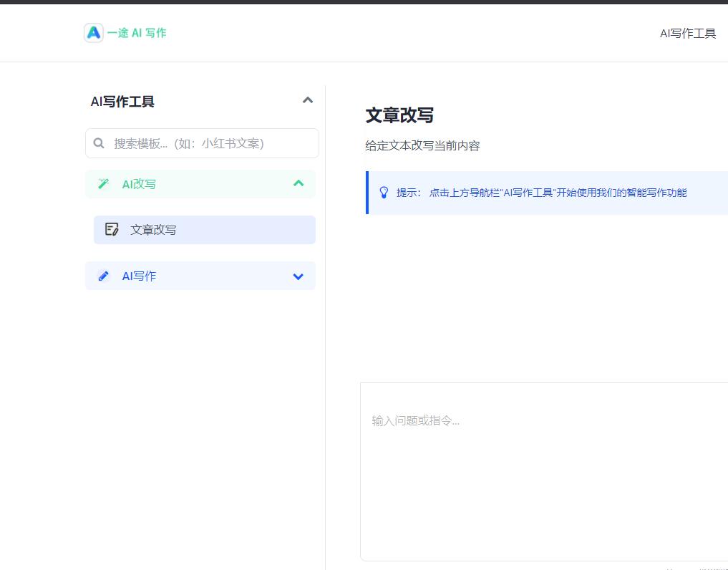This screenshot has width=728, height=570.
Task: Click the 文章改写 page heading
Action: coord(399,115)
